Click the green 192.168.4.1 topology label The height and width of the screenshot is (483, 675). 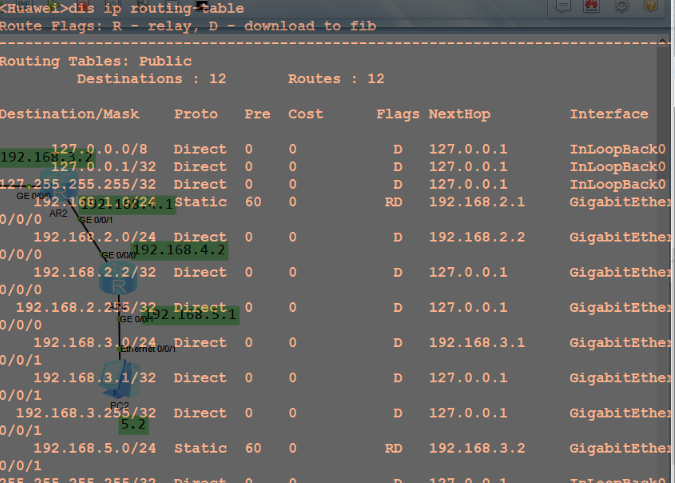127,204
